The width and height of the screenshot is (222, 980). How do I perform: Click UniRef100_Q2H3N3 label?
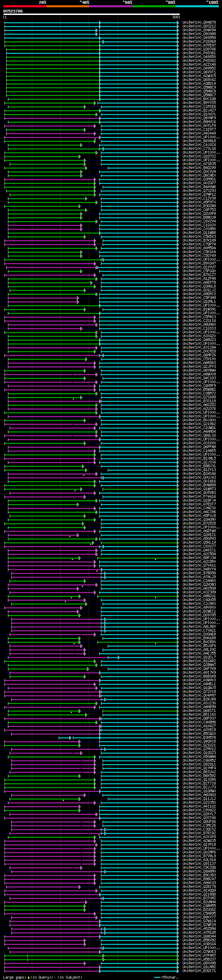pyautogui.click(x=199, y=584)
